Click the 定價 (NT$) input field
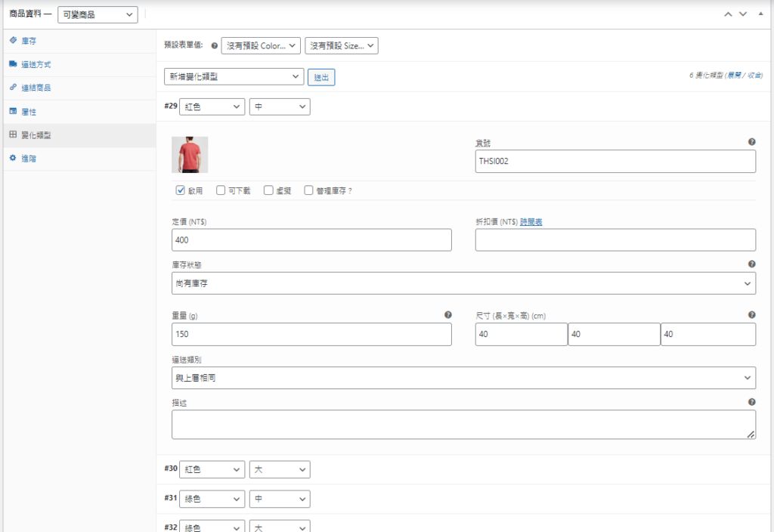Screen dimensions: 774x532 (311, 240)
